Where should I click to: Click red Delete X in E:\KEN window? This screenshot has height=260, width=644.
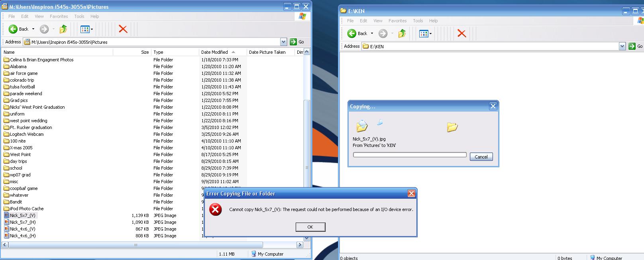(x=462, y=33)
